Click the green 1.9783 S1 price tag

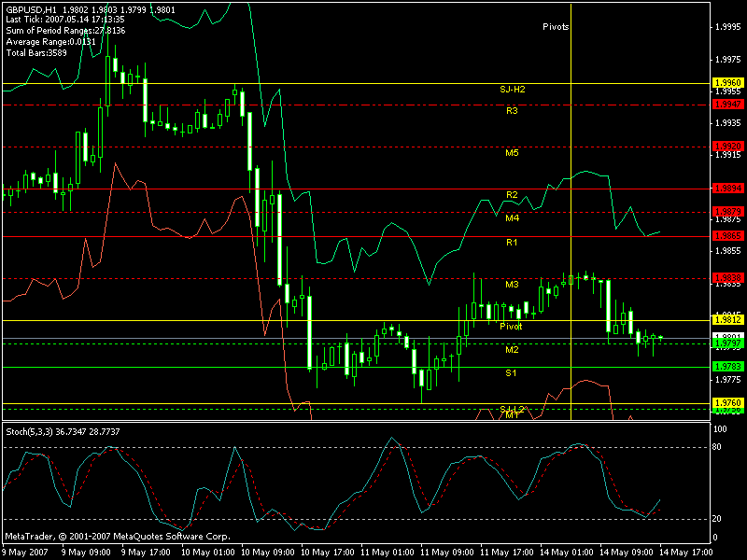pos(727,367)
